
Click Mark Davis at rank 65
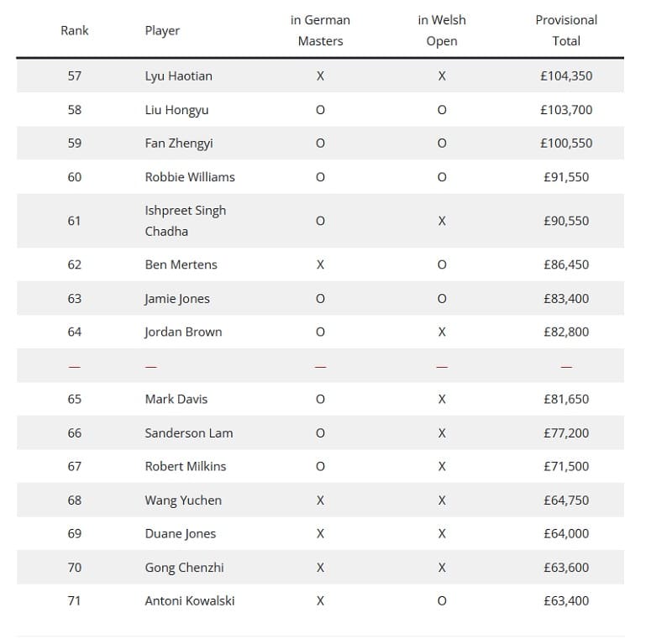[176, 399]
